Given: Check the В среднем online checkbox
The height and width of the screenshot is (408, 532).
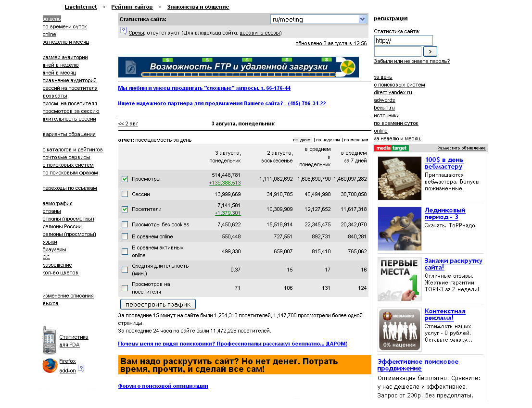Looking at the screenshot, I should click(x=125, y=236).
